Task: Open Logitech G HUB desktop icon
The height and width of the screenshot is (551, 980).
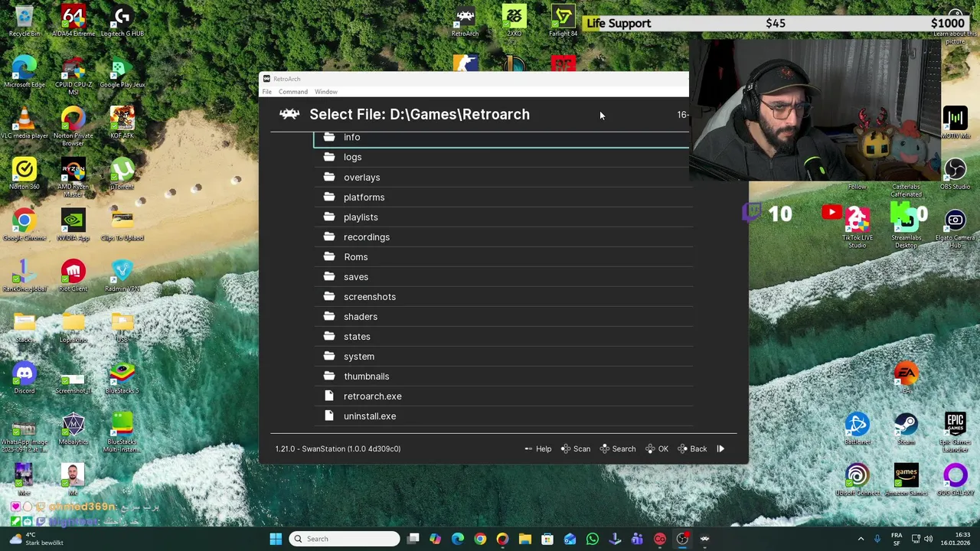Action: tap(122, 21)
